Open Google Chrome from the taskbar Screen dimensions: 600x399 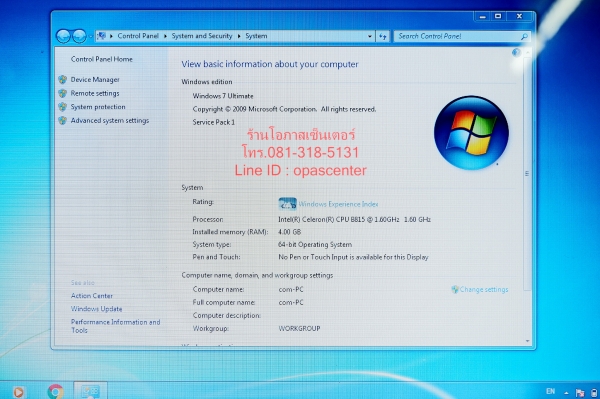point(55,392)
